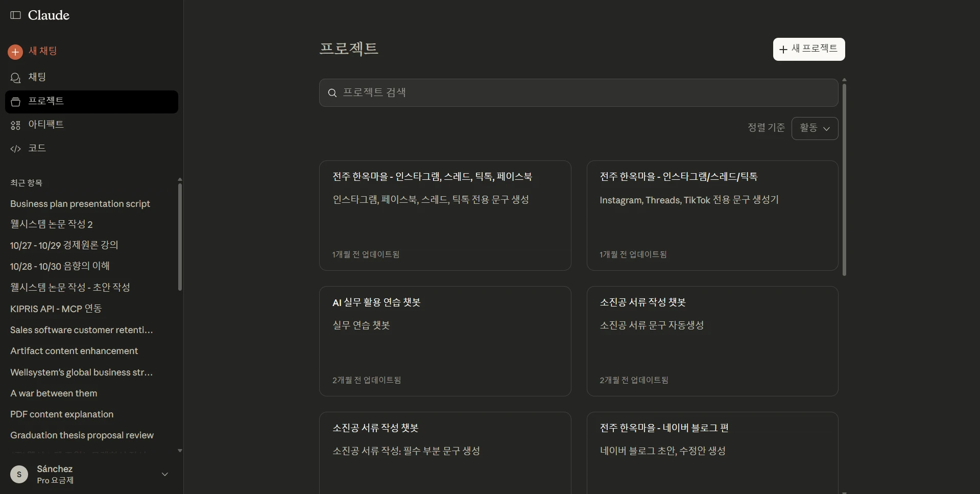This screenshot has width=980, height=494.
Task: Open 전주 한옥마을 - 네이버 블로그 편 project
Action: tap(712, 450)
